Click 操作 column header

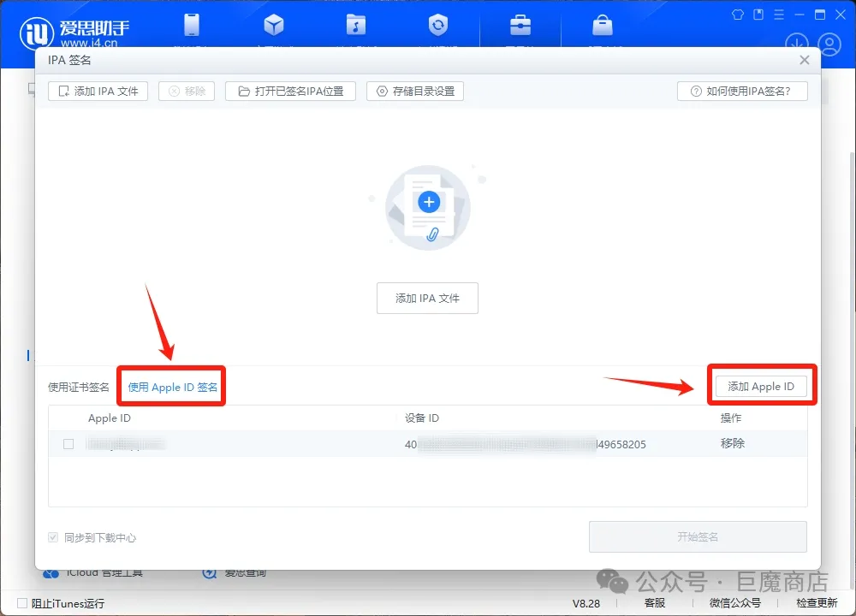coord(730,418)
